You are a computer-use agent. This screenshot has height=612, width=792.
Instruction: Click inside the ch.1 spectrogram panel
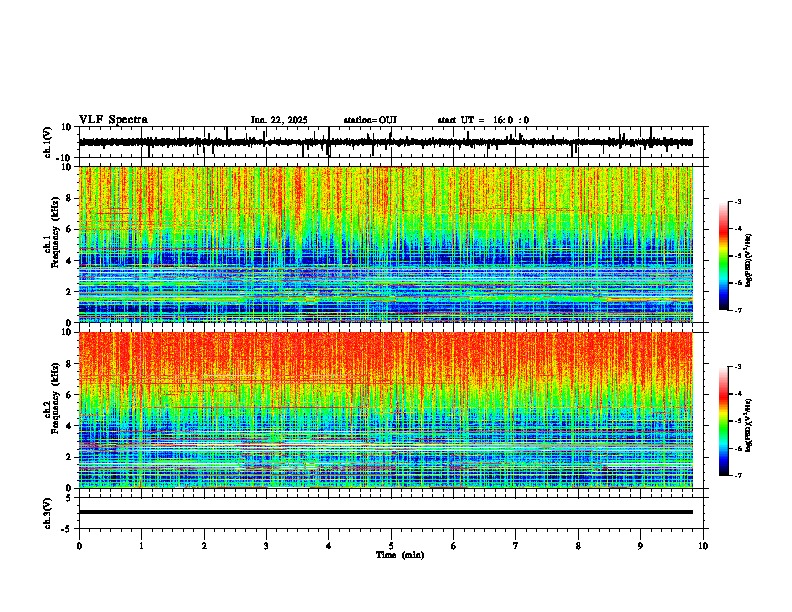click(386, 244)
